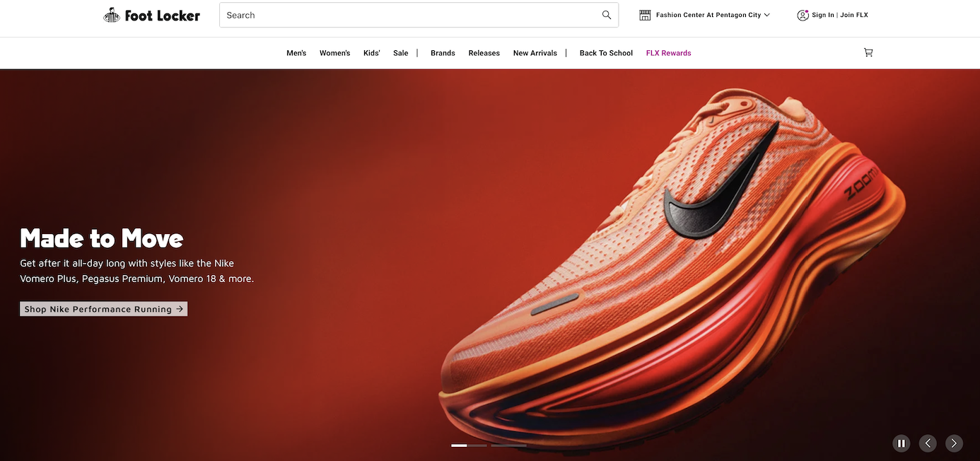The height and width of the screenshot is (461, 980).
Task: Pause the rotating hero carousel
Action: click(x=901, y=443)
